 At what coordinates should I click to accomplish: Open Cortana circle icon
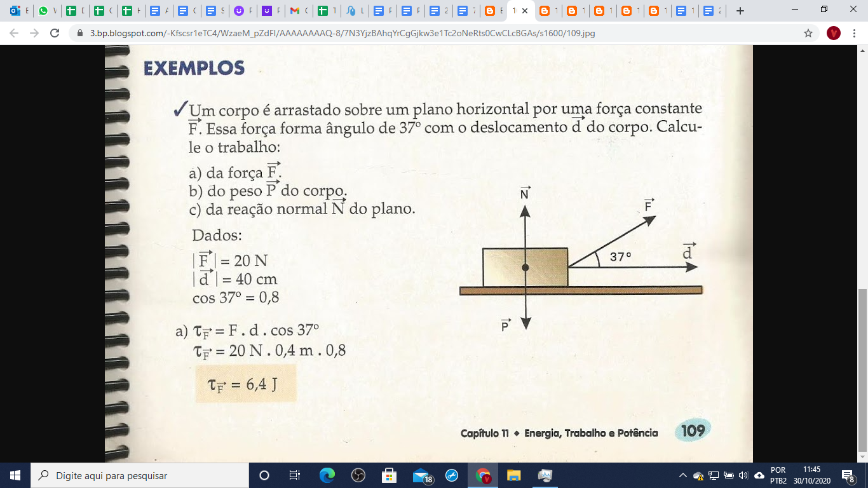[x=264, y=475]
